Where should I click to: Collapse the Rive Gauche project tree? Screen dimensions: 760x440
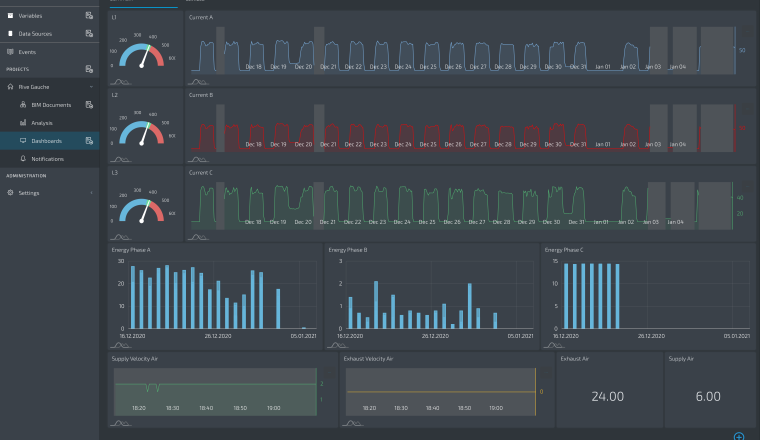[x=91, y=87]
